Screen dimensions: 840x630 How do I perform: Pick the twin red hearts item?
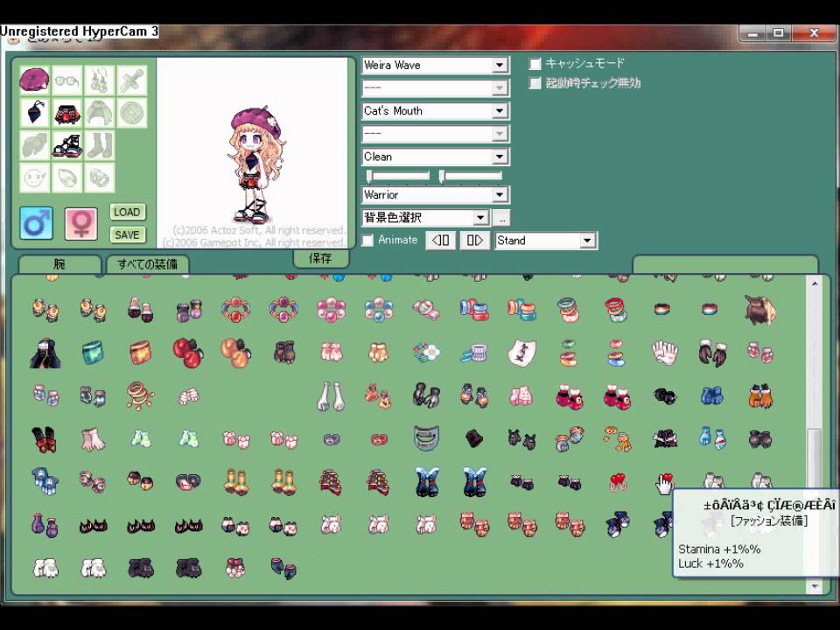[617, 482]
